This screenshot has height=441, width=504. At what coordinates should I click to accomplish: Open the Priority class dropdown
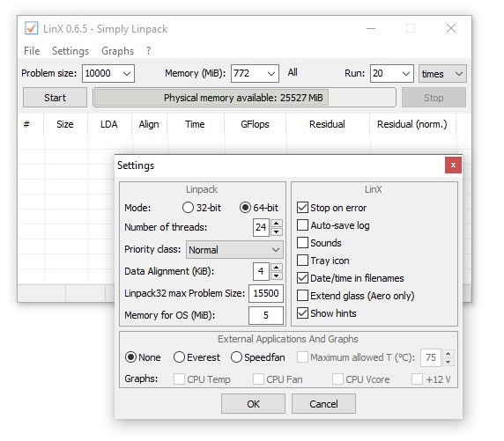[x=234, y=250]
